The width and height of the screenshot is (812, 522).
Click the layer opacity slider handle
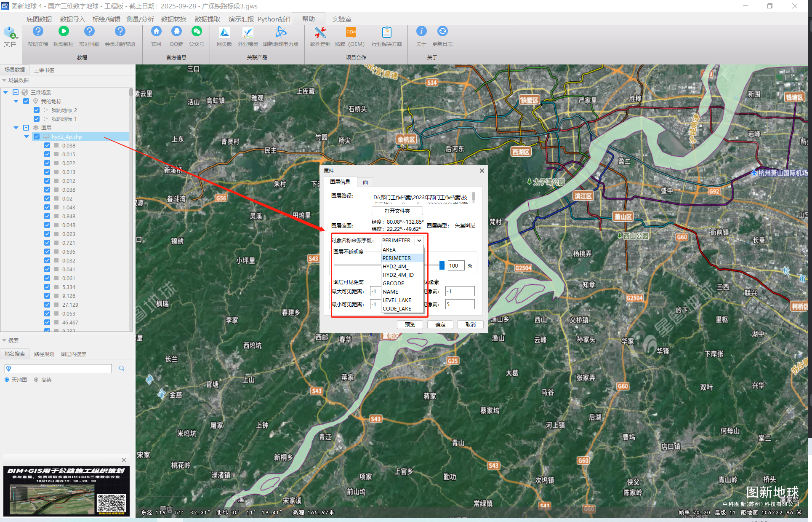tap(442, 265)
